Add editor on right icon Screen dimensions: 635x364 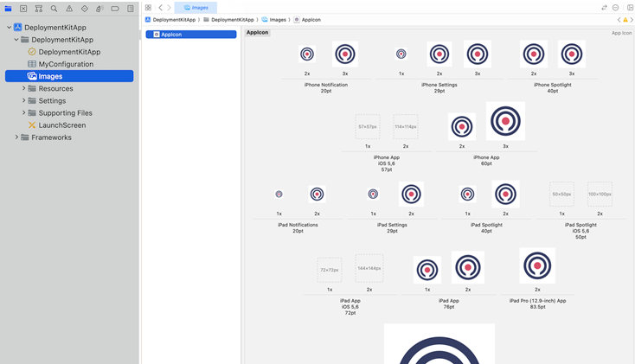coord(631,8)
